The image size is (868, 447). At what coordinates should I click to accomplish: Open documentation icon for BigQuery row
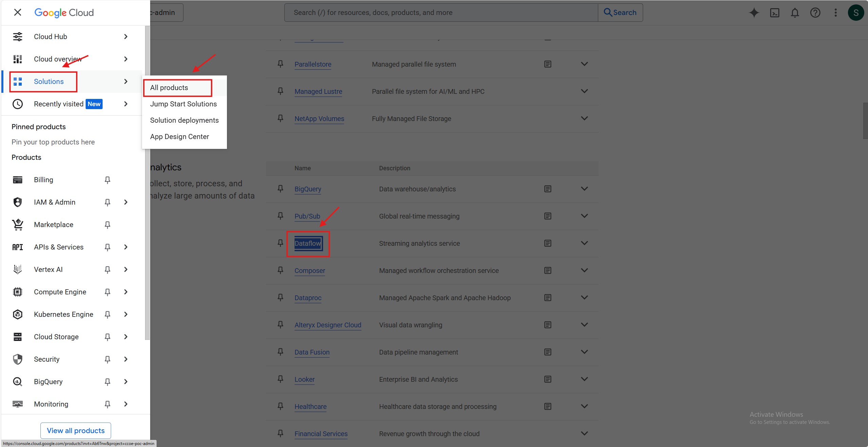(548, 189)
